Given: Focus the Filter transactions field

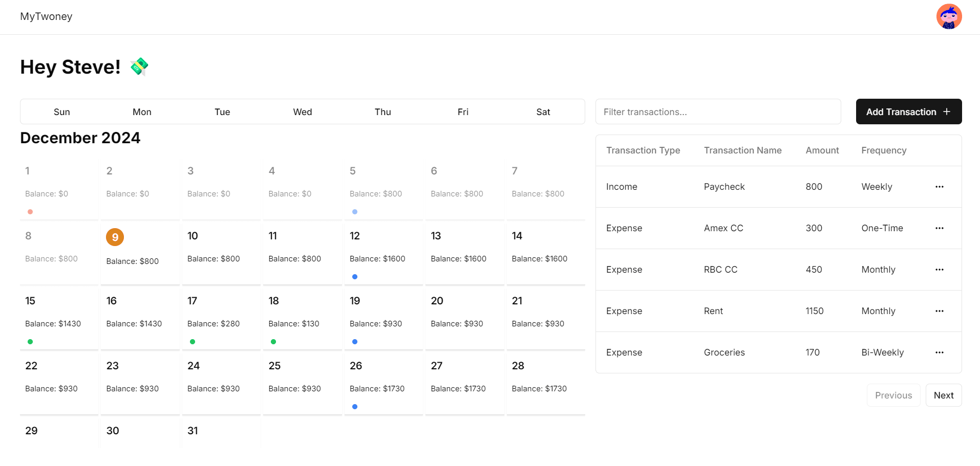Looking at the screenshot, I should coord(718,112).
